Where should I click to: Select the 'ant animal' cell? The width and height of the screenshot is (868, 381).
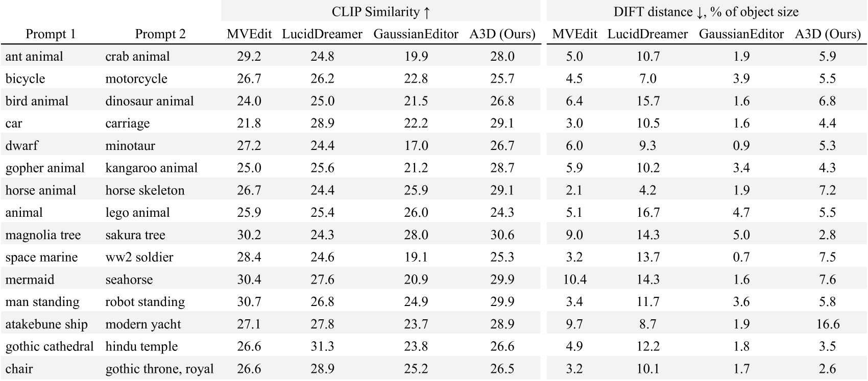(34, 56)
